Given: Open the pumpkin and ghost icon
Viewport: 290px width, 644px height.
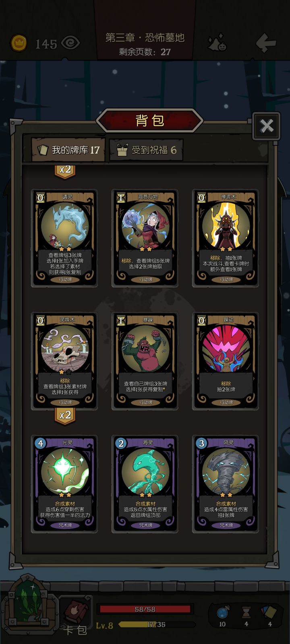Looking at the screenshot, I should point(217,43).
